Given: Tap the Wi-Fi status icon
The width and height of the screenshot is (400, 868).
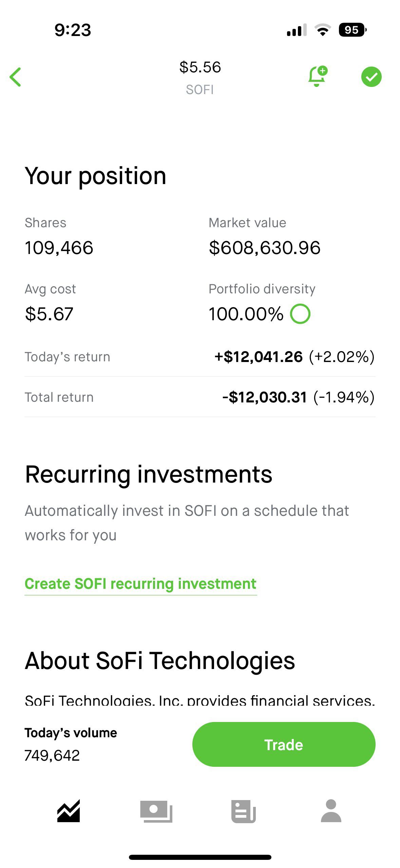Looking at the screenshot, I should click(x=323, y=30).
